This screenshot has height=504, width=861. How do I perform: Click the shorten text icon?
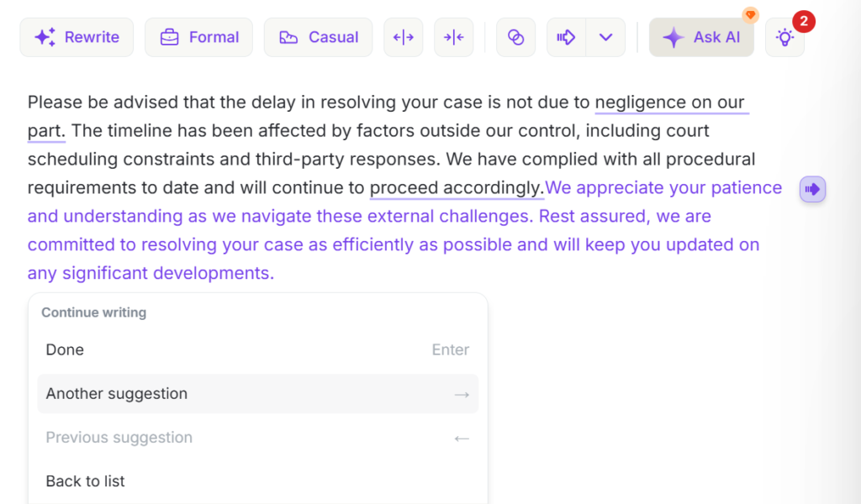click(454, 37)
